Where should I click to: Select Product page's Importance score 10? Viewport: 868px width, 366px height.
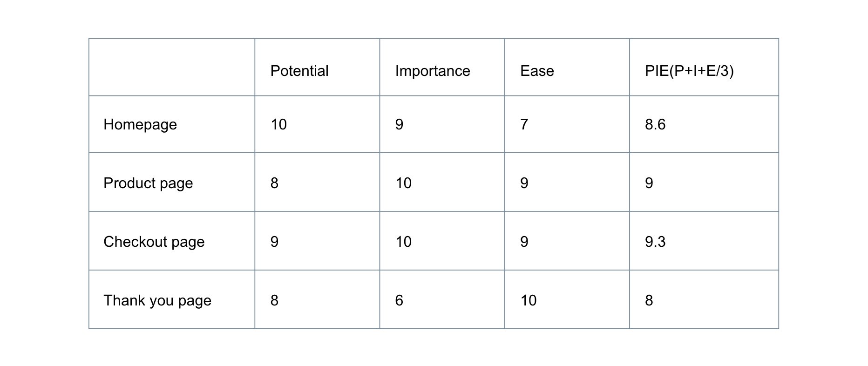pyautogui.click(x=403, y=183)
